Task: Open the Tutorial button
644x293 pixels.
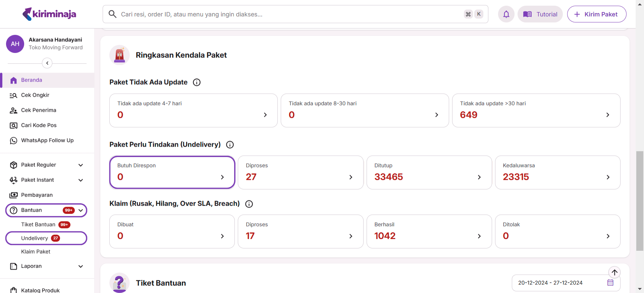Action: 540,14
